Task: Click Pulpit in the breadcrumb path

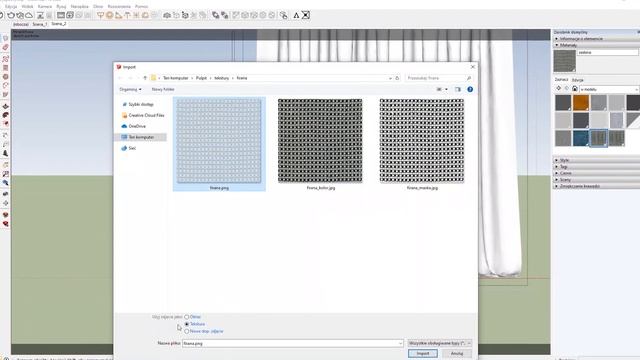Action: tap(201, 78)
